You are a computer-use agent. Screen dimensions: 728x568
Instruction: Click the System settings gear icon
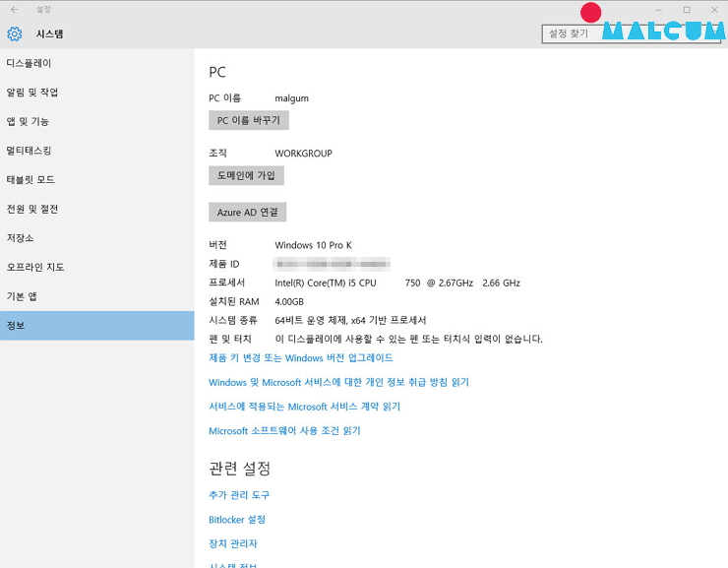(x=15, y=33)
